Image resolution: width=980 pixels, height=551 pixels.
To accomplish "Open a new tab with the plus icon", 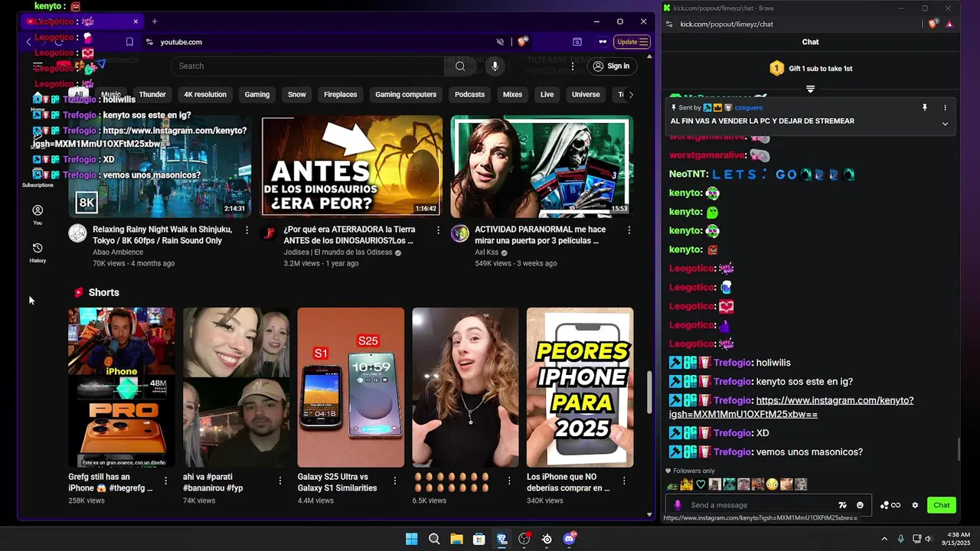I will click(x=154, y=21).
